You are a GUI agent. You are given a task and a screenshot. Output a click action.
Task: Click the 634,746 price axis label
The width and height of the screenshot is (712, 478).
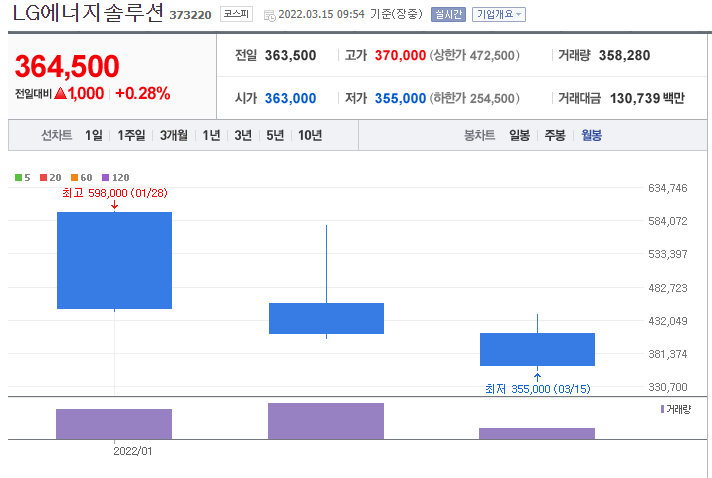[x=668, y=188]
